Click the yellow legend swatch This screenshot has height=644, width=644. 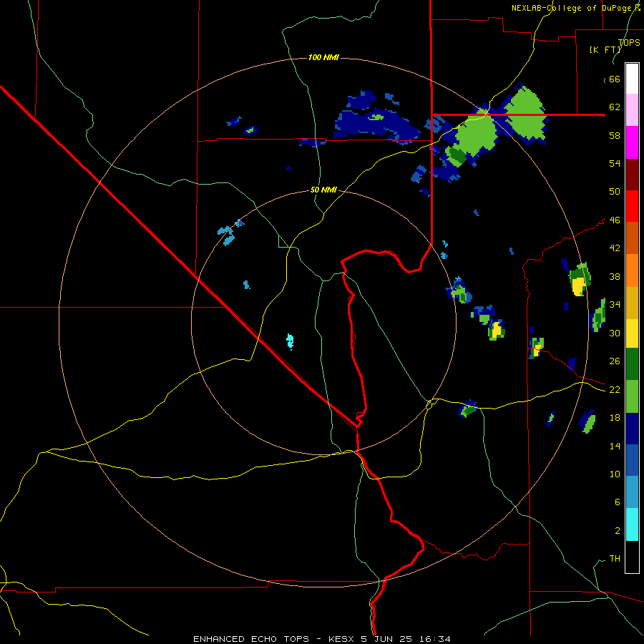point(632,333)
